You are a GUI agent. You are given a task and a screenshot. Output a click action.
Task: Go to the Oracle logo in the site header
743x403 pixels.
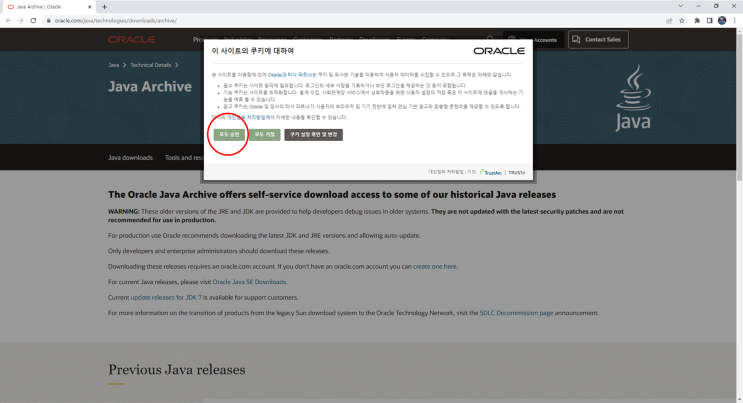coord(131,39)
